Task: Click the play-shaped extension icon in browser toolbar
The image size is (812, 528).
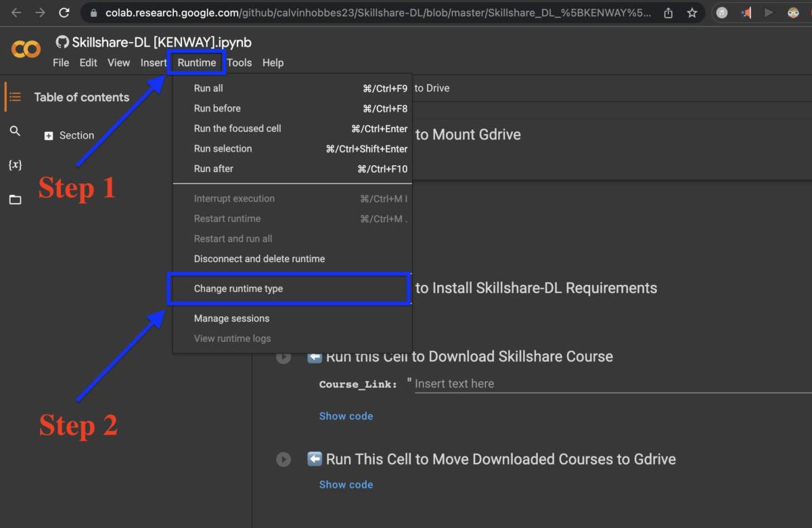Action: coord(769,13)
